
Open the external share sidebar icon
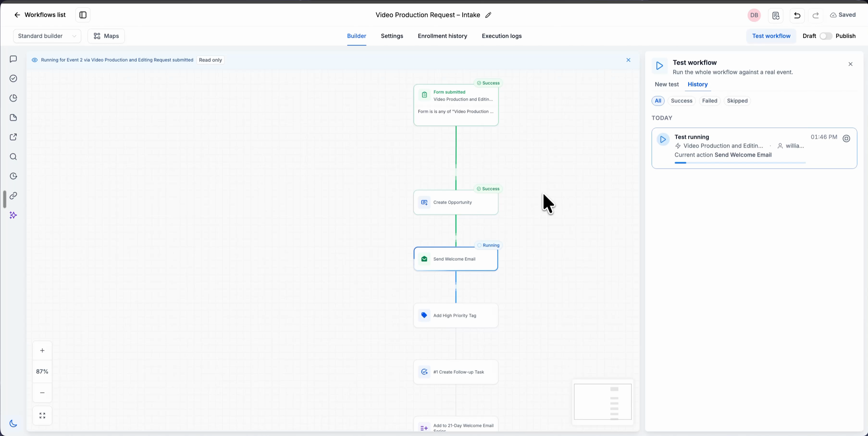(13, 137)
